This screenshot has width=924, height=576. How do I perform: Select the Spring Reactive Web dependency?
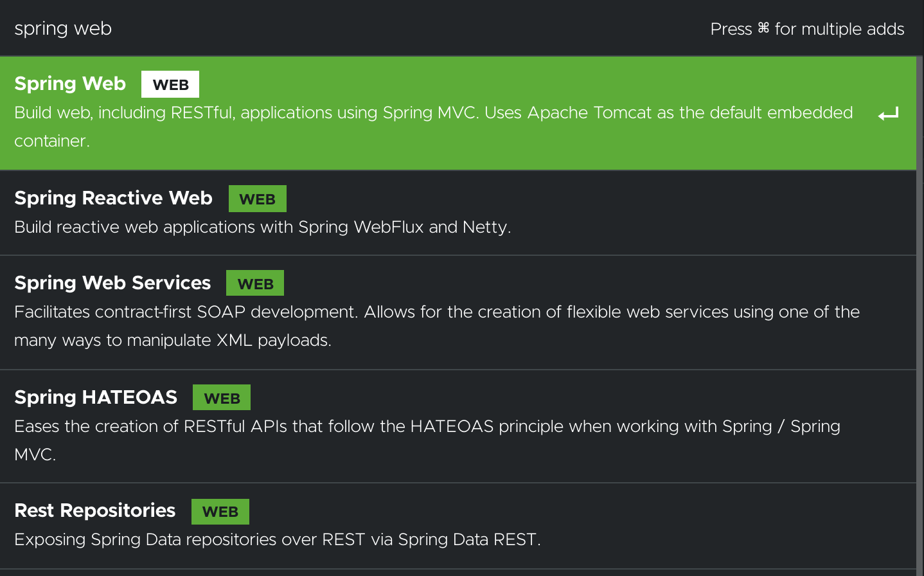pos(113,198)
